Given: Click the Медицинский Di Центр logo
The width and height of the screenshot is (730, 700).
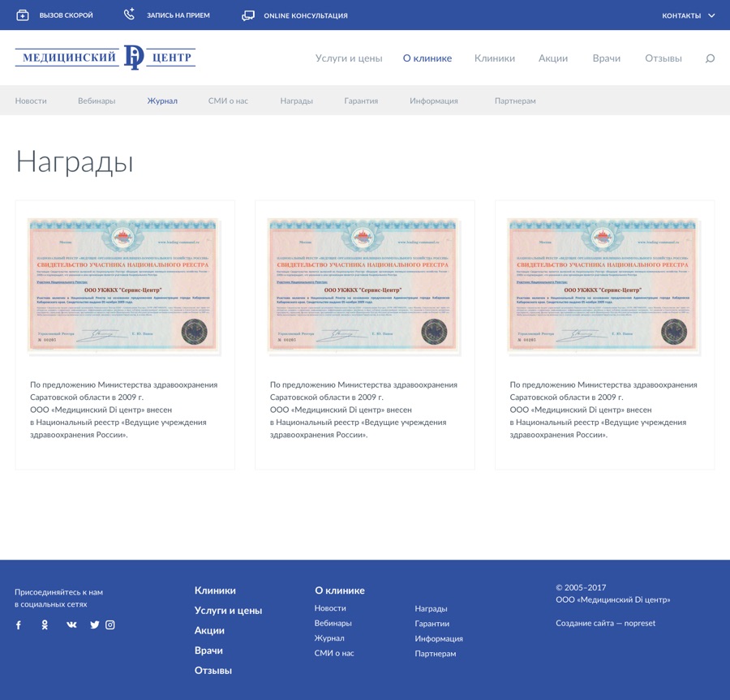Looking at the screenshot, I should coord(105,58).
